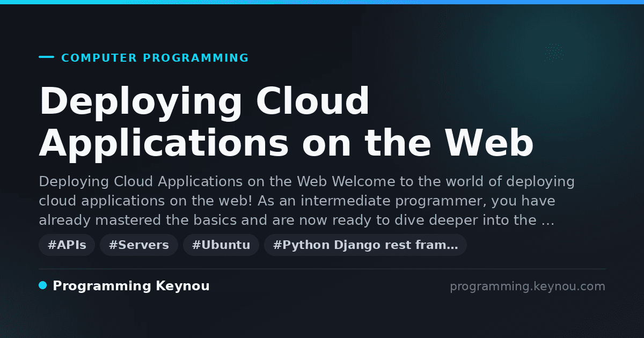Click the COMPUTER PROGRAMMING category label
Screen dimensions: 644x338
click(x=155, y=58)
